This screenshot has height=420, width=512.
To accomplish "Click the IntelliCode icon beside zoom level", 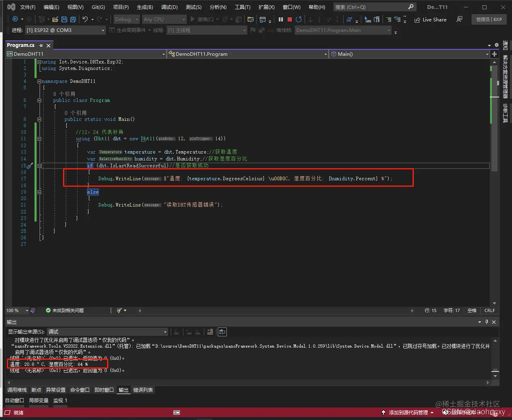I will (x=33, y=310).
